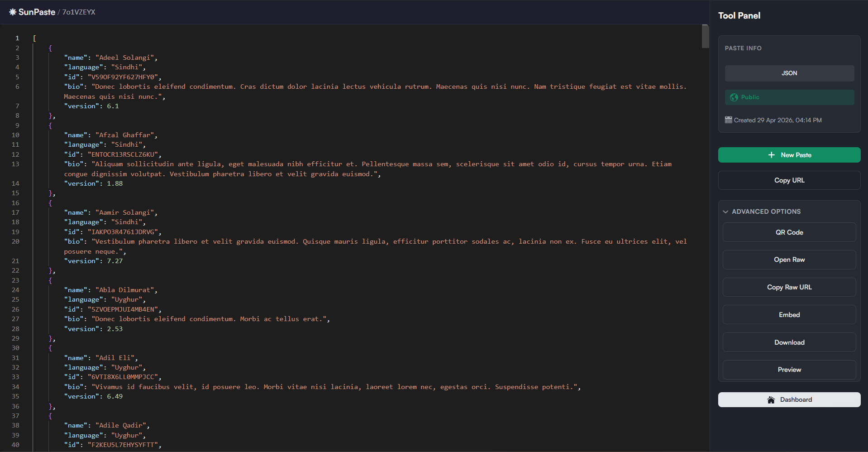Click the id value "6VTI8X6LL0MMPJCC"
The height and width of the screenshot is (452, 868).
[123, 377]
